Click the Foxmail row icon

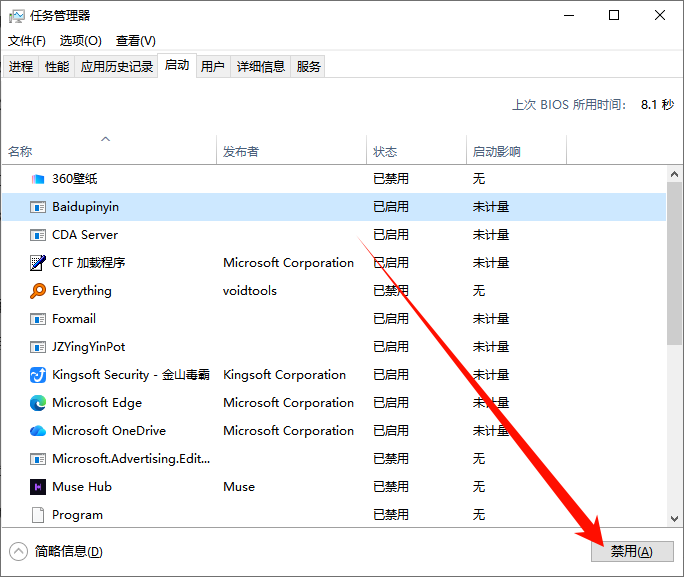pos(38,319)
